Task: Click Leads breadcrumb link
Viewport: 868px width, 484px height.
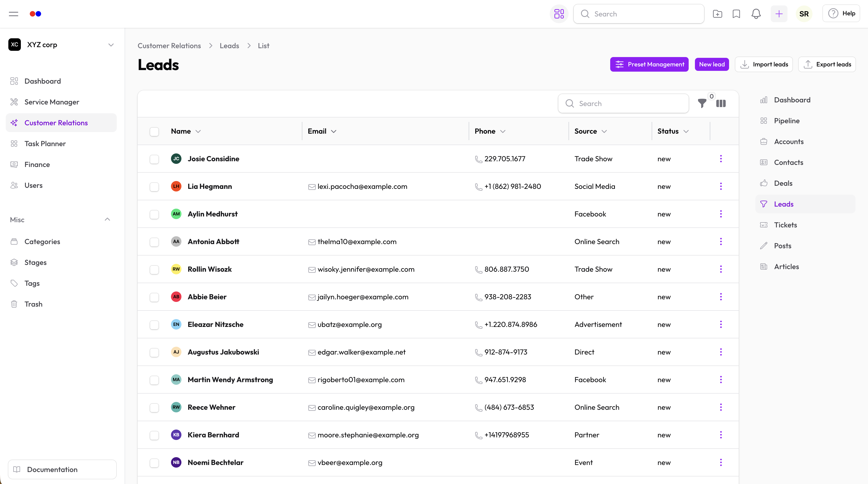Action: pyautogui.click(x=229, y=46)
